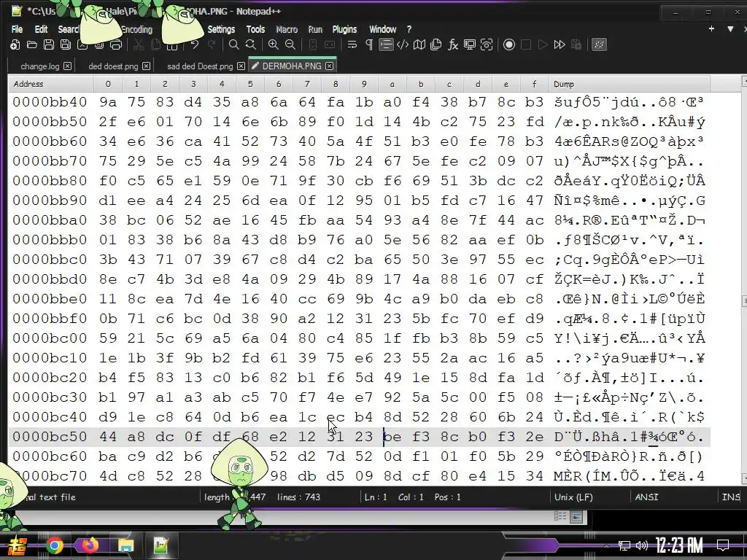Switch to the change.log tab
This screenshot has width=747, height=560.
click(x=40, y=66)
